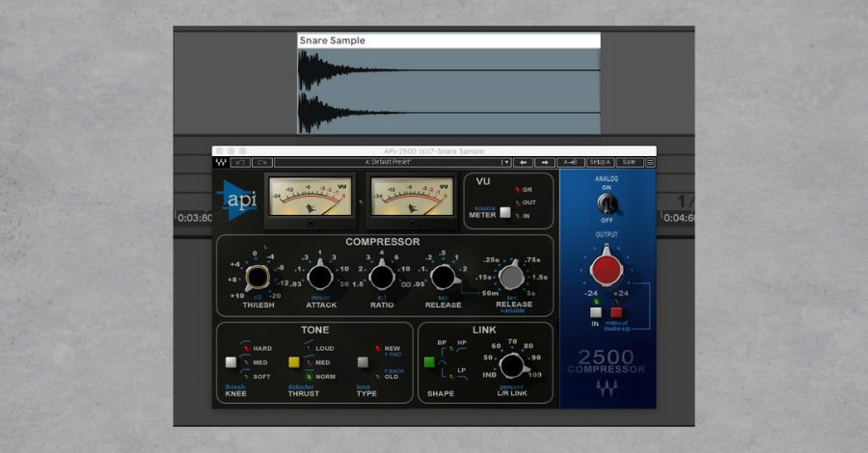The image size is (868, 453).
Task: Click the Waves logo under 2500 Compressor
Action: tap(607, 388)
